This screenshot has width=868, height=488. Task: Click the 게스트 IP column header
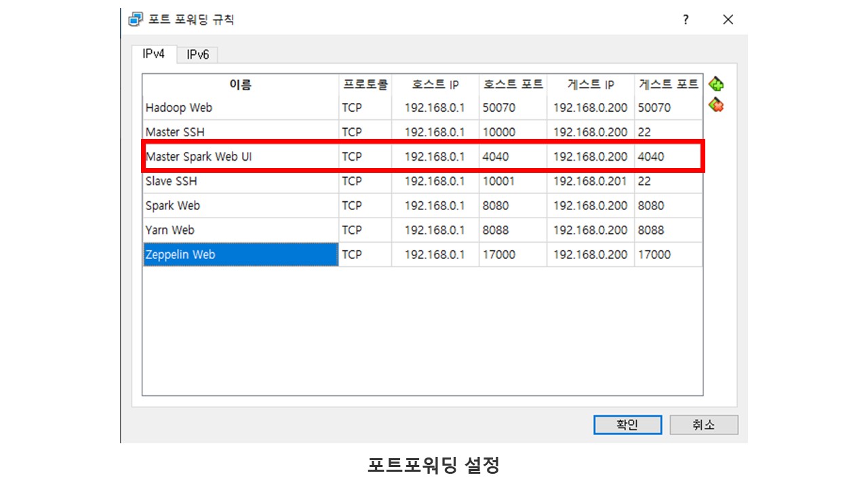point(591,85)
